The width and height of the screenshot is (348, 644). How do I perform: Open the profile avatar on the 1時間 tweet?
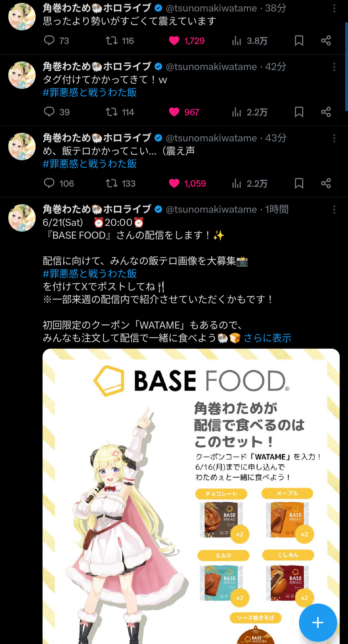[x=22, y=218]
